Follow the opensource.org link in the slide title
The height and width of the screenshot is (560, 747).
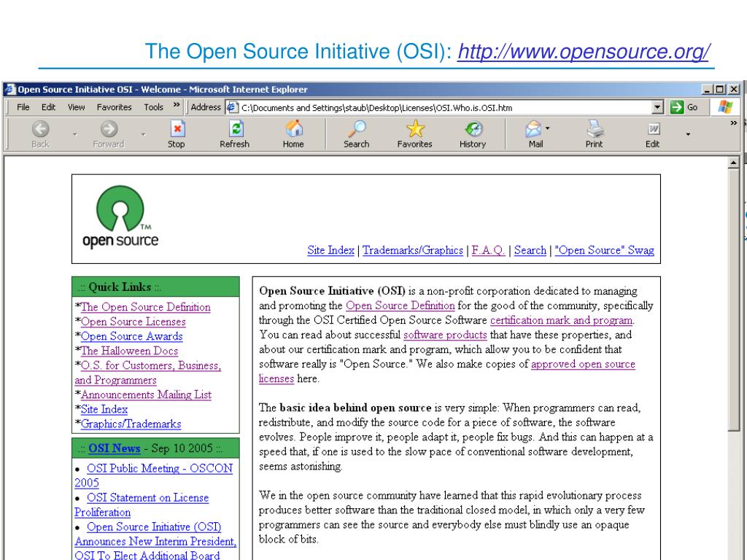584,52
